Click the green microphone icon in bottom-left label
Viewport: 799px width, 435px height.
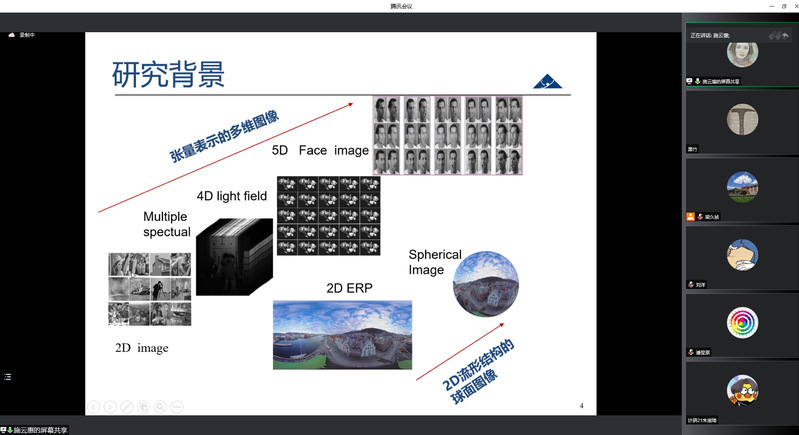[x=10, y=430]
